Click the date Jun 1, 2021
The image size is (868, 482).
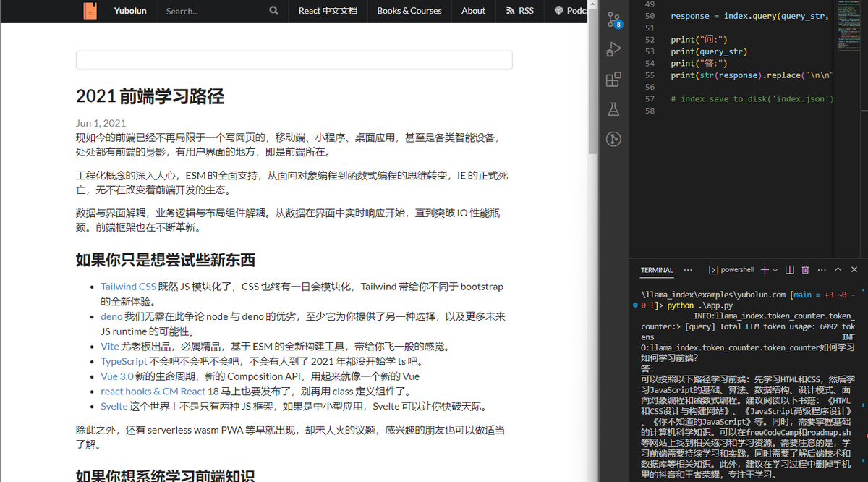click(101, 123)
